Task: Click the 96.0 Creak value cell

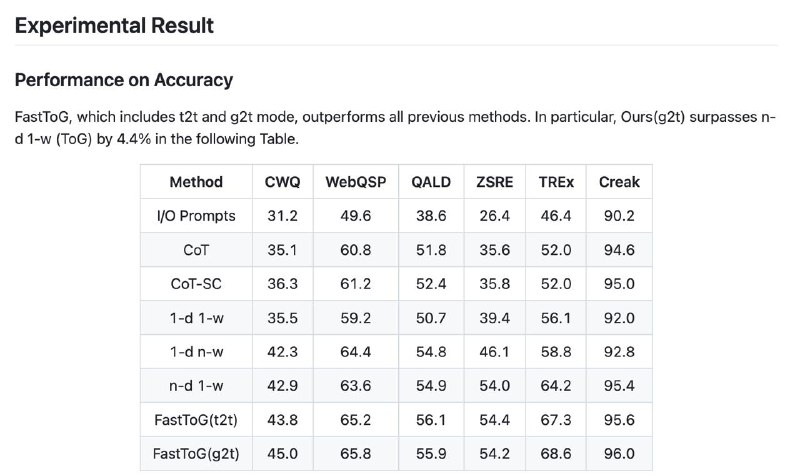Action: point(619,454)
